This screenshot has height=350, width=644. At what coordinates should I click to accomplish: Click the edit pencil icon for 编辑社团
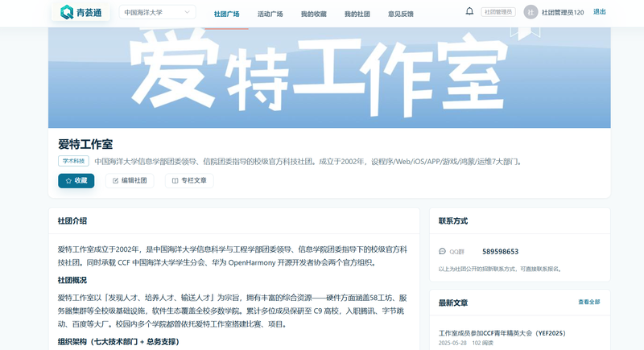pyautogui.click(x=115, y=180)
